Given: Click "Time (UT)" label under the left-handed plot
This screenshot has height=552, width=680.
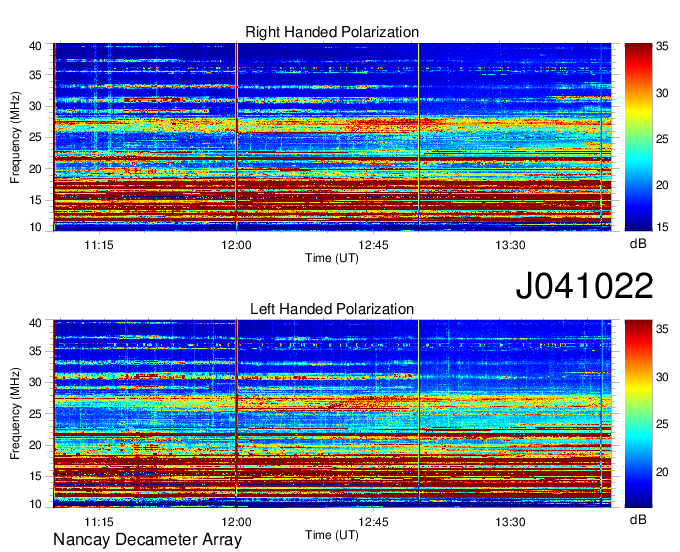Looking at the screenshot, I should (332, 535).
